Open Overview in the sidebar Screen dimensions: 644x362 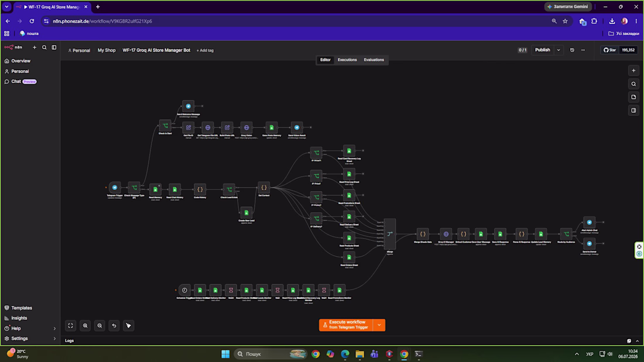point(30,61)
